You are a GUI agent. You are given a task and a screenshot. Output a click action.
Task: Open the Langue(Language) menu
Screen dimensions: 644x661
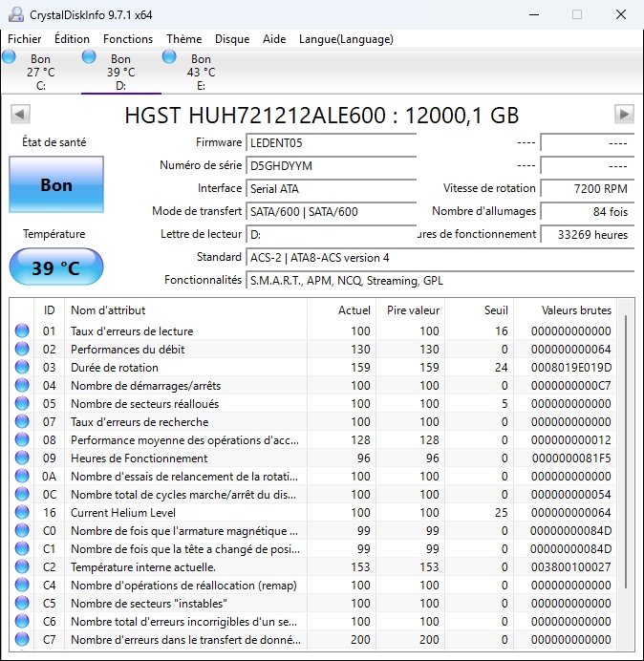[x=346, y=39]
